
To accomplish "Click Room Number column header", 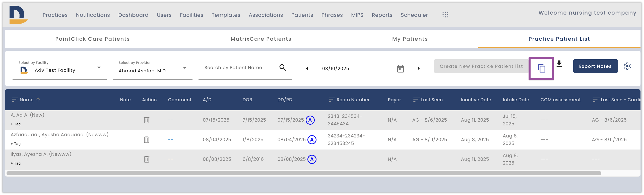I will (x=353, y=100).
